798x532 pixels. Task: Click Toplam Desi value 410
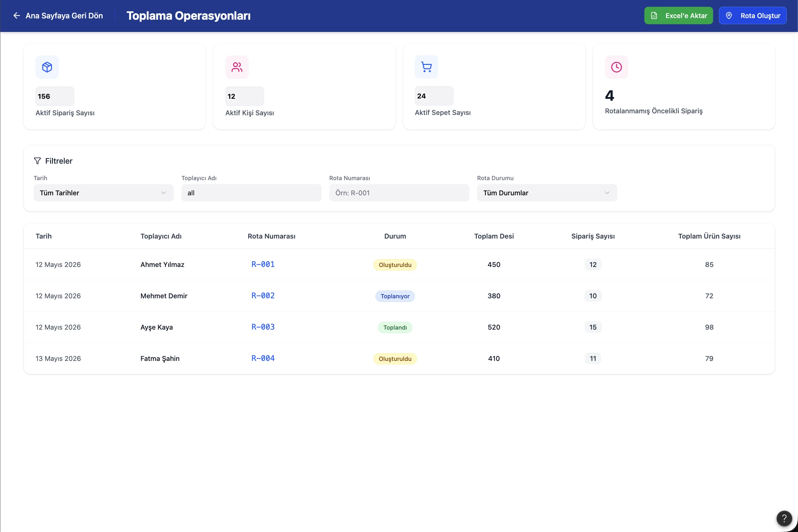tap(494, 358)
